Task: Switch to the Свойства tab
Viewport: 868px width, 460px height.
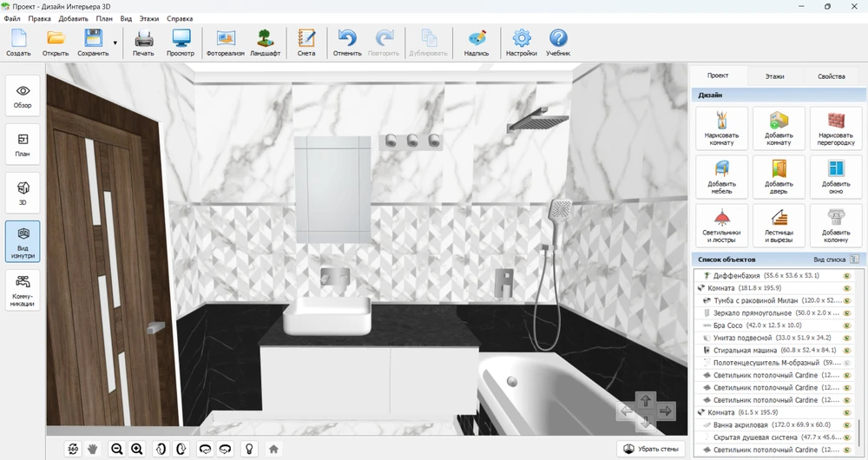Action: [x=831, y=76]
